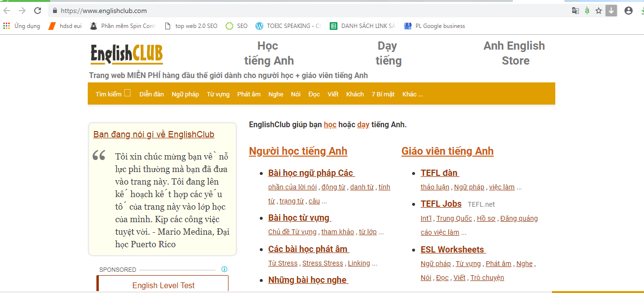Select Từ vựng in the orange menu
Screen dimensions: 644x293
[x=218, y=94]
